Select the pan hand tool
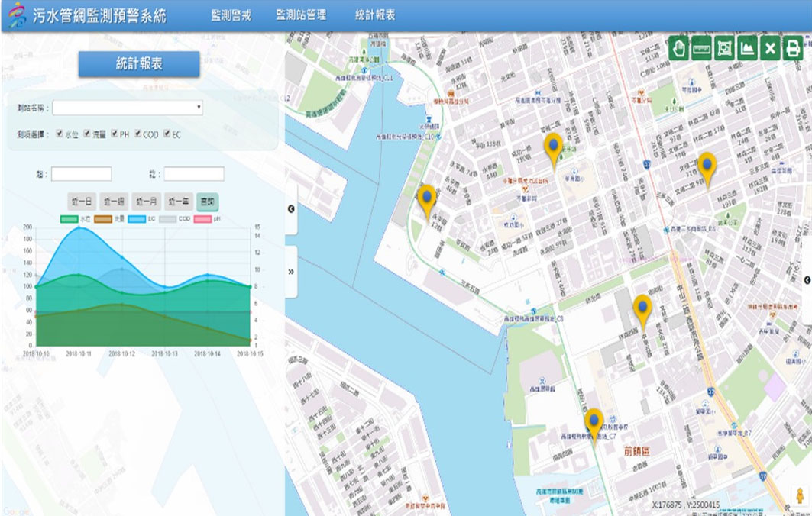 pos(679,48)
